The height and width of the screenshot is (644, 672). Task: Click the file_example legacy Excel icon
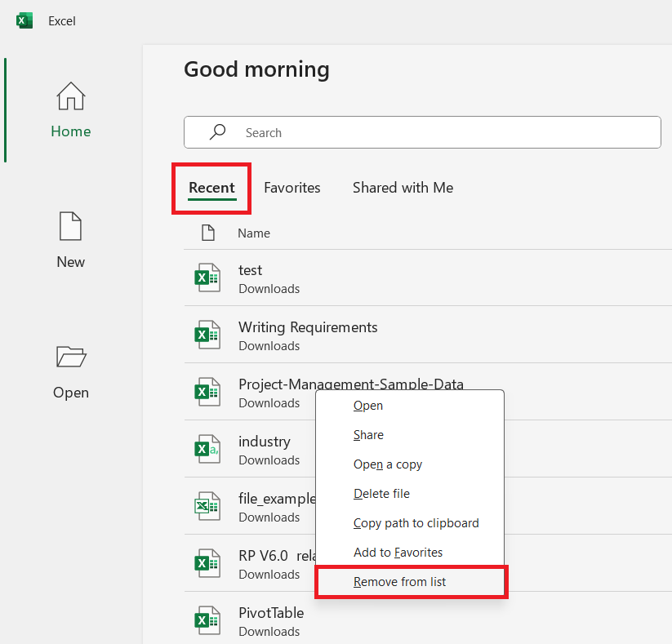pyautogui.click(x=207, y=506)
